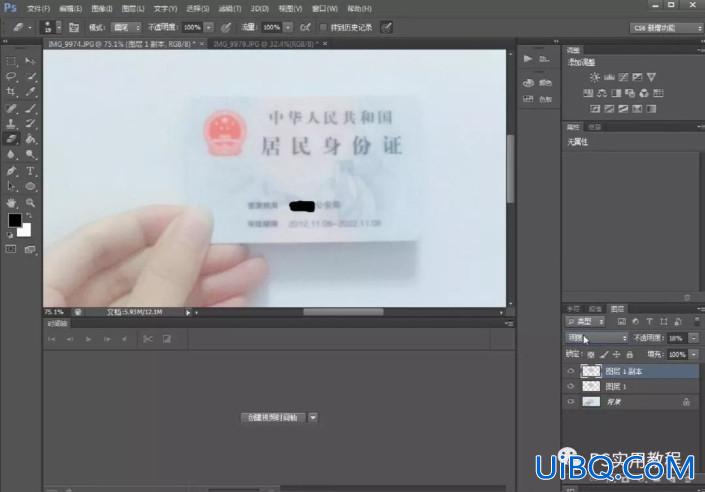The width and height of the screenshot is (705, 492).
Task: Hide the 背景 layer
Action: click(571, 402)
